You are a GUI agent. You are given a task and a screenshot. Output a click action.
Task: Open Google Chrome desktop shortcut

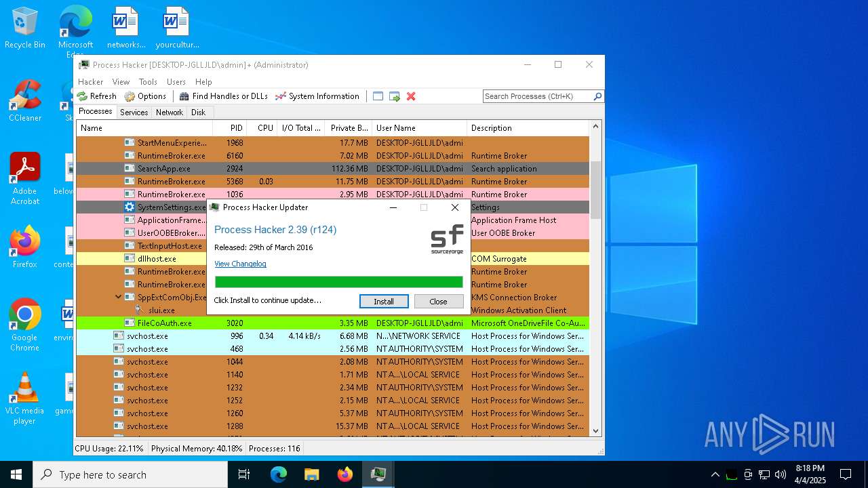click(x=25, y=325)
